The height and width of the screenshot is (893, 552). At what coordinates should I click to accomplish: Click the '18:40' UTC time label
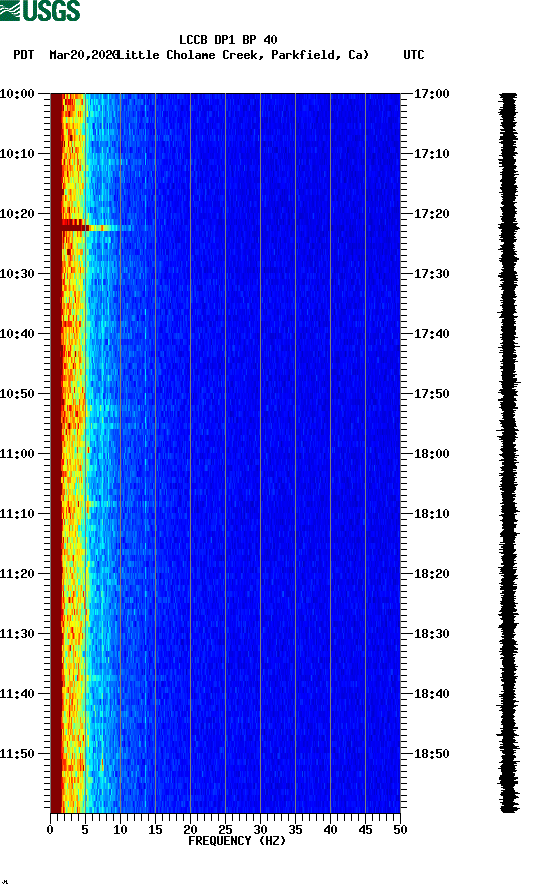(x=431, y=694)
